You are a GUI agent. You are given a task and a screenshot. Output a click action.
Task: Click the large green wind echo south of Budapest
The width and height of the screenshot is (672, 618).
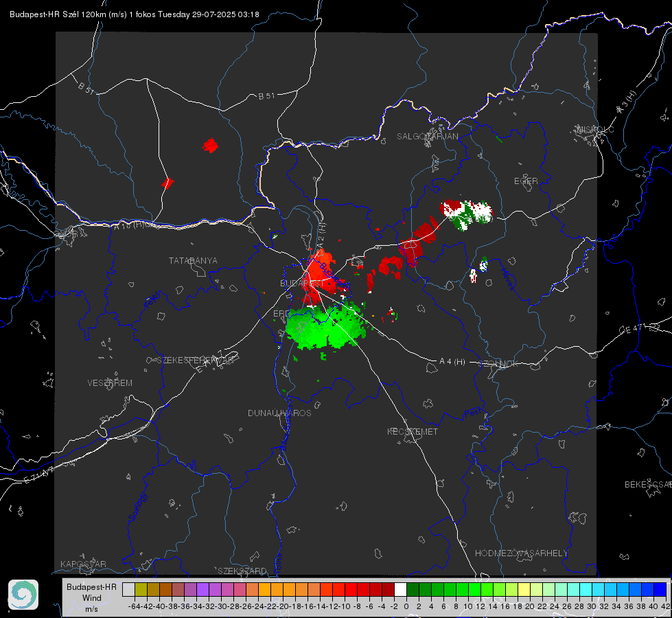click(x=326, y=327)
